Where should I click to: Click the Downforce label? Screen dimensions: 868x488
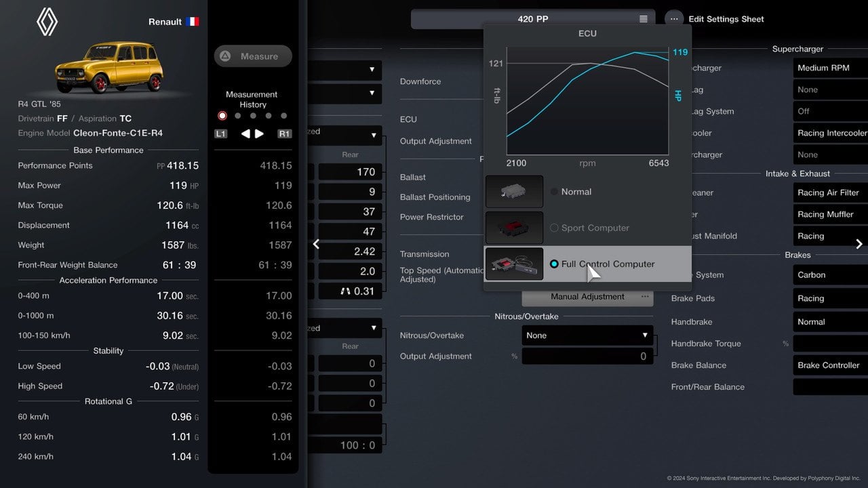click(420, 81)
